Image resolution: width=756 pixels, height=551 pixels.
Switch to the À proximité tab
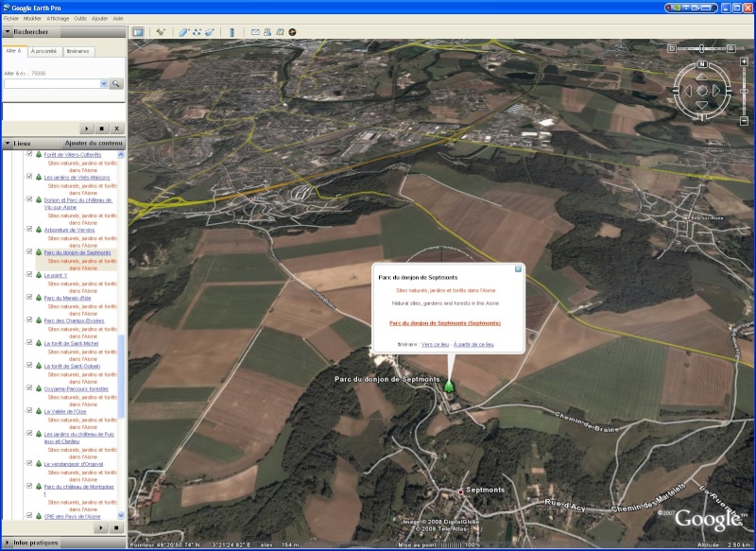click(x=43, y=52)
